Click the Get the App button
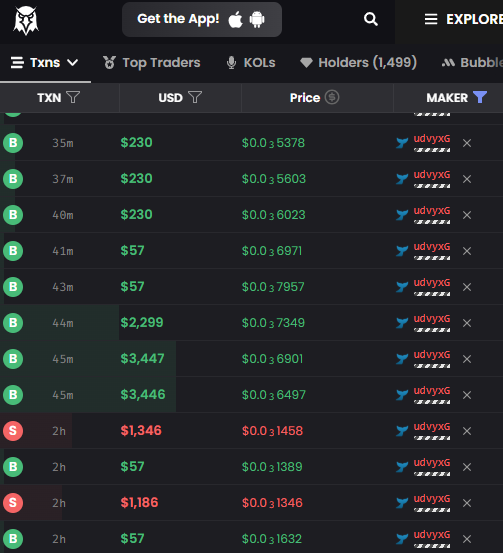The width and height of the screenshot is (503, 553). pyautogui.click(x=202, y=19)
